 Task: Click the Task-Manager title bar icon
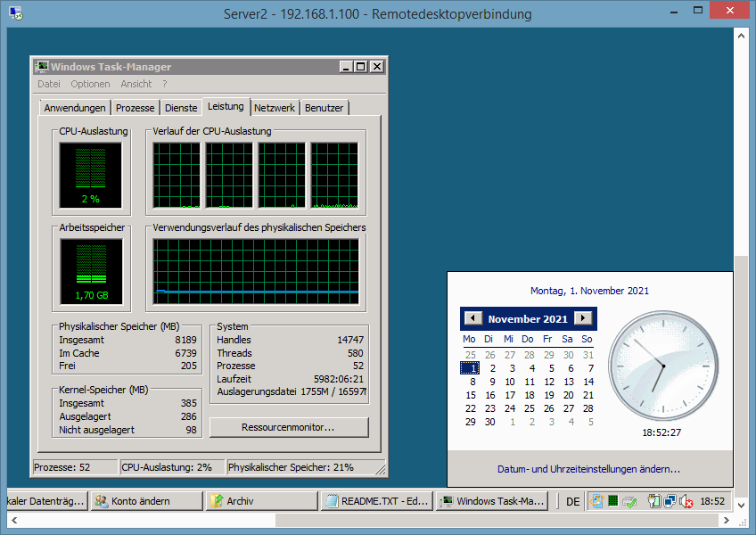tap(43, 67)
